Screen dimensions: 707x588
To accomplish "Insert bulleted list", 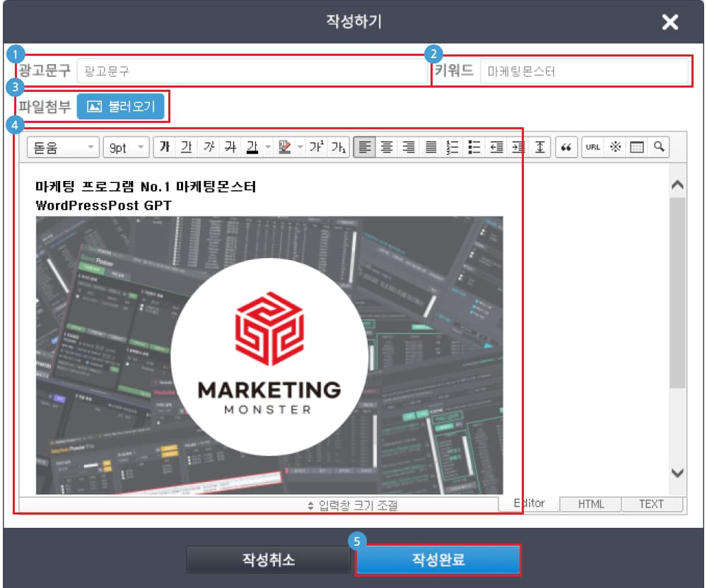I will [474, 147].
